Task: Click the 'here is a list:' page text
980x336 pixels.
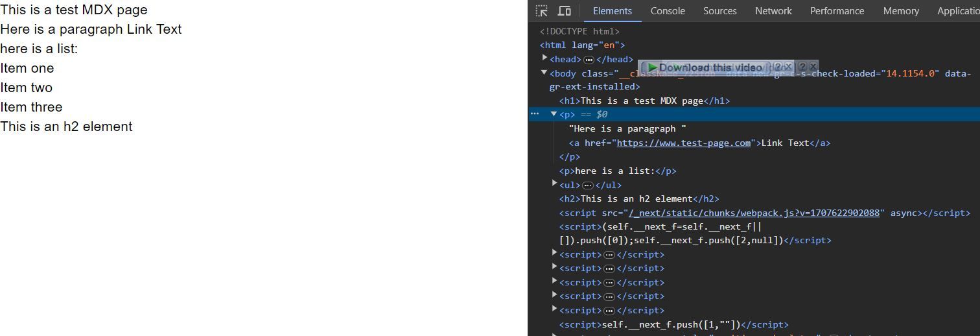Action: [39, 49]
